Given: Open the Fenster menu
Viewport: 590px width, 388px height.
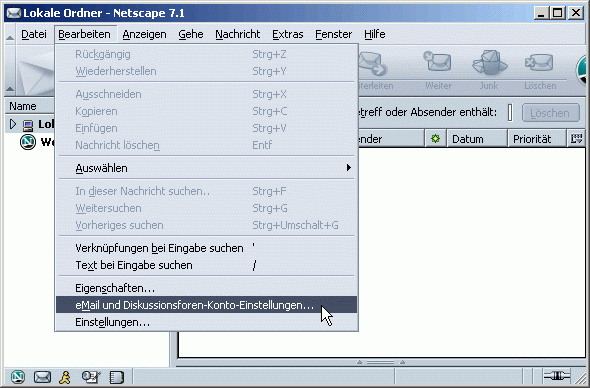Looking at the screenshot, I should [333, 34].
